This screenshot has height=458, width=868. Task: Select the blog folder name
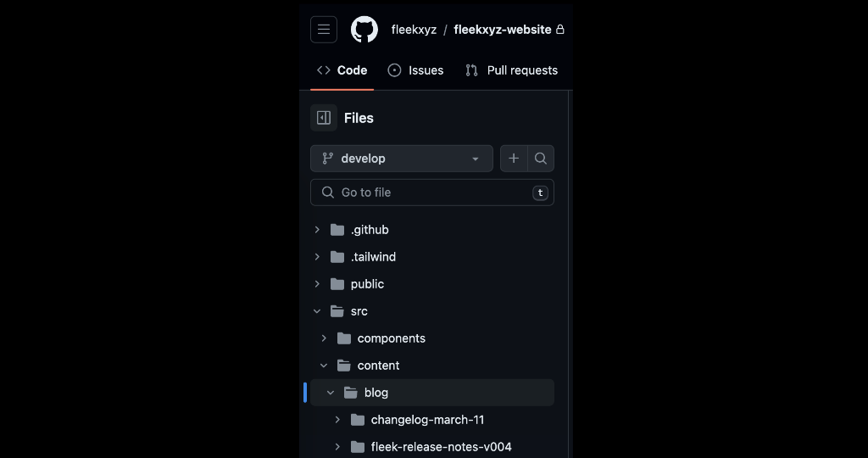[376, 392]
